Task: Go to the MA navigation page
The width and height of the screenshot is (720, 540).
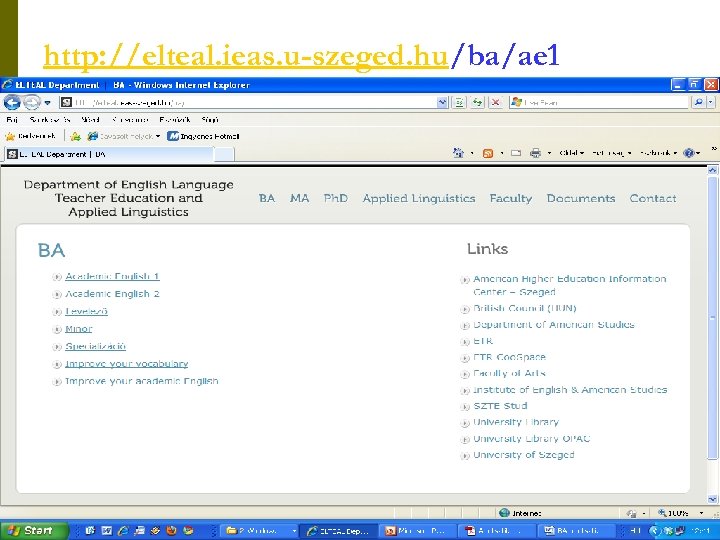Action: 299,198
